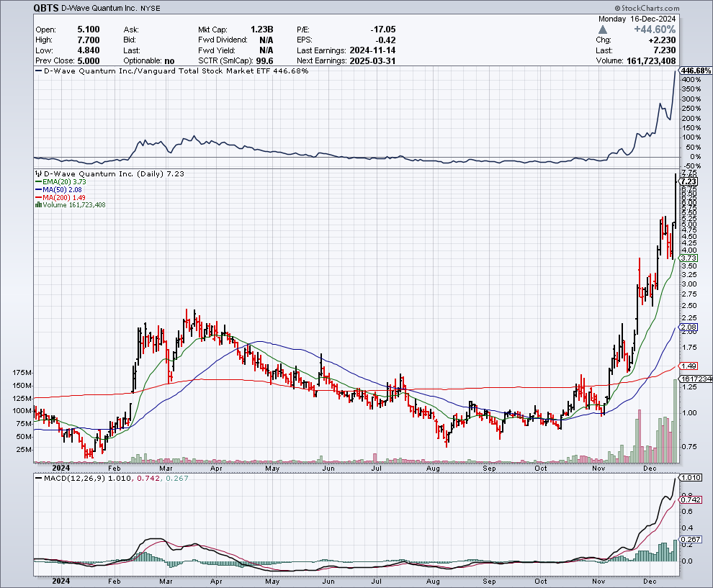This screenshot has width=713, height=588.
Task: Click the SCTR (SmlCap) value 99.6
Action: click(x=264, y=61)
